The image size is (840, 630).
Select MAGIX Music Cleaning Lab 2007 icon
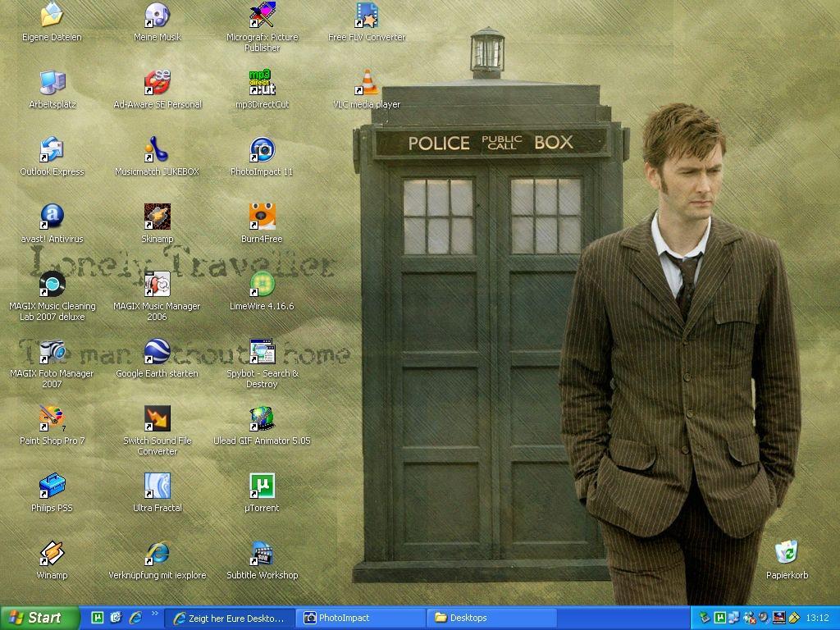[52, 284]
